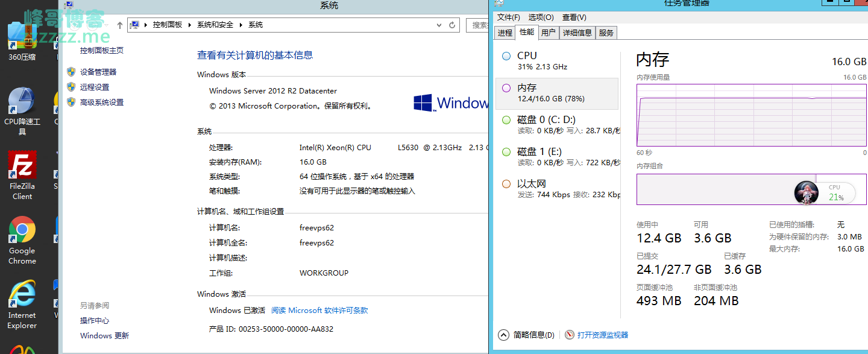Image resolution: width=868 pixels, height=354 pixels.
Task: Click Windows Server 2012 R2 Datacenter text
Action: point(273,90)
